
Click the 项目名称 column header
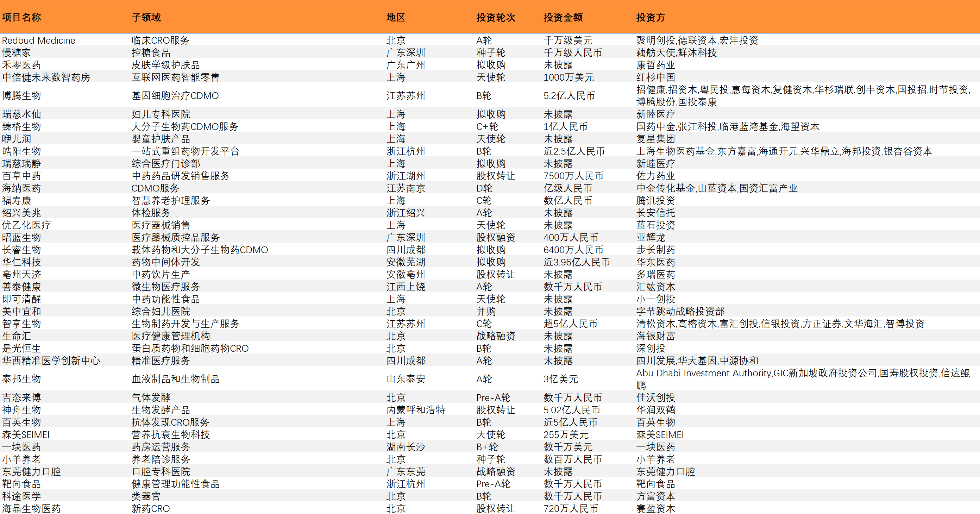[x=21, y=18]
